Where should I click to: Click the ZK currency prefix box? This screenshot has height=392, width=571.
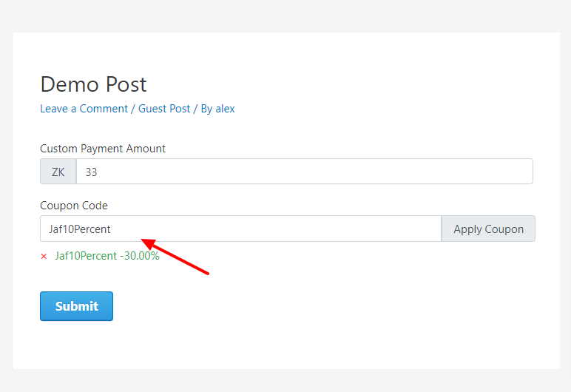(x=58, y=172)
